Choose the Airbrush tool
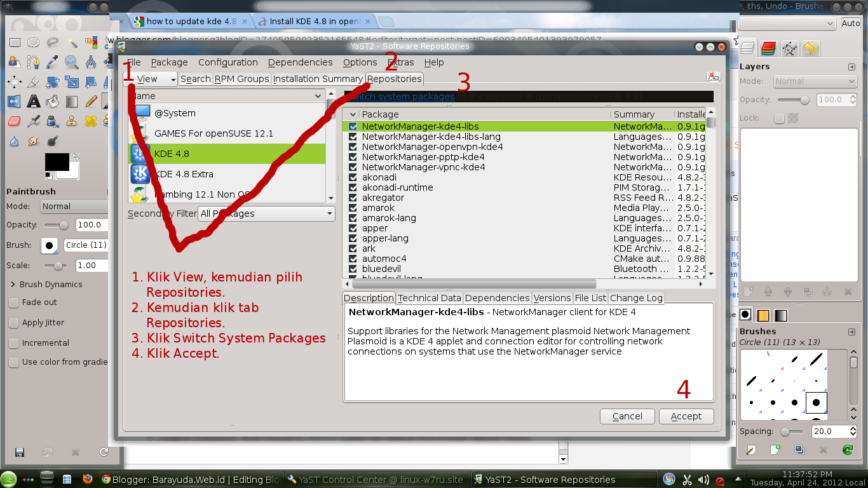 pos(34,121)
